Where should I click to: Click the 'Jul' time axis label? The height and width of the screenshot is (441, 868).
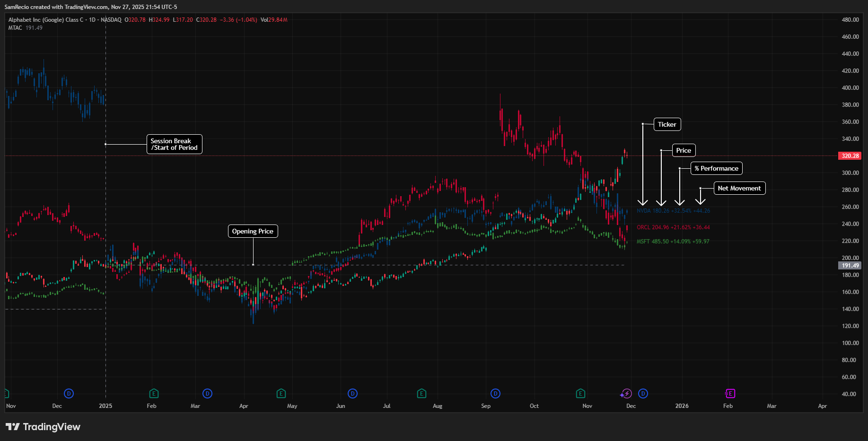[386, 406]
